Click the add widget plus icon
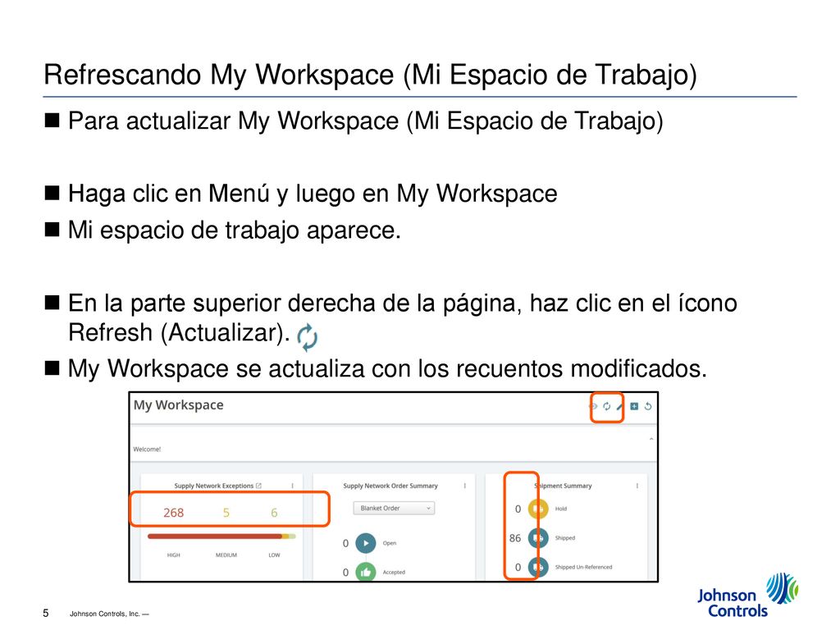This screenshot has width=840, height=630. [x=634, y=407]
